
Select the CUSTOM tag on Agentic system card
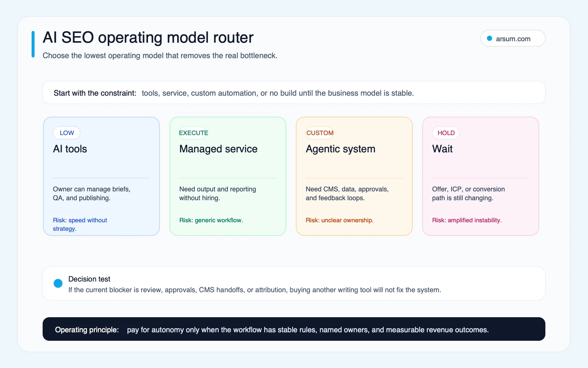coord(320,133)
